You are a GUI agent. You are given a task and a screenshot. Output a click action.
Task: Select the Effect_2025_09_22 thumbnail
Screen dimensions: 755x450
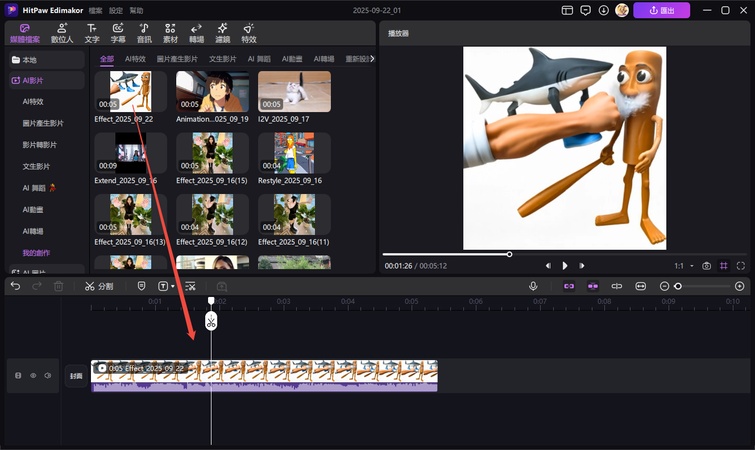click(130, 91)
